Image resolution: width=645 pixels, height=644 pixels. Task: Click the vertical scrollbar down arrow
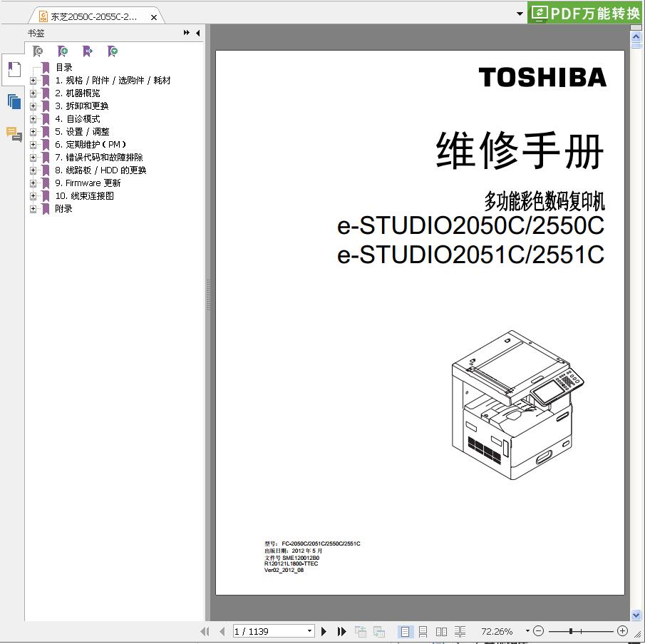[636, 615]
